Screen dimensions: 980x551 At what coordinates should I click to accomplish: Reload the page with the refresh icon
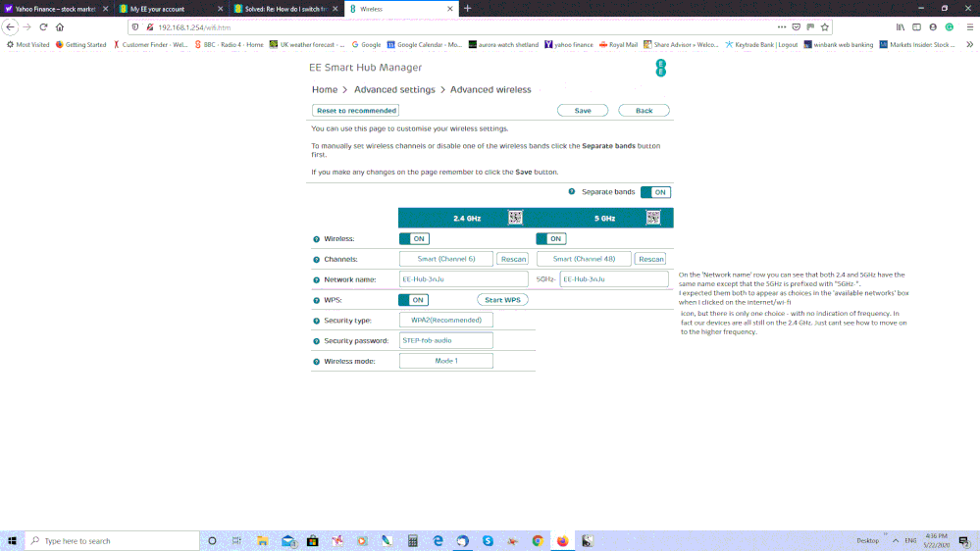click(43, 26)
